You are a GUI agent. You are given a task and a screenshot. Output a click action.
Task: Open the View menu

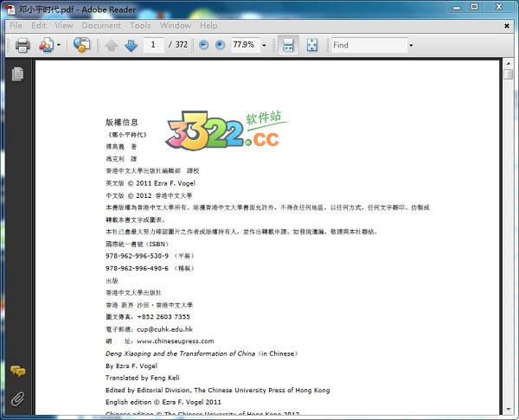63,25
